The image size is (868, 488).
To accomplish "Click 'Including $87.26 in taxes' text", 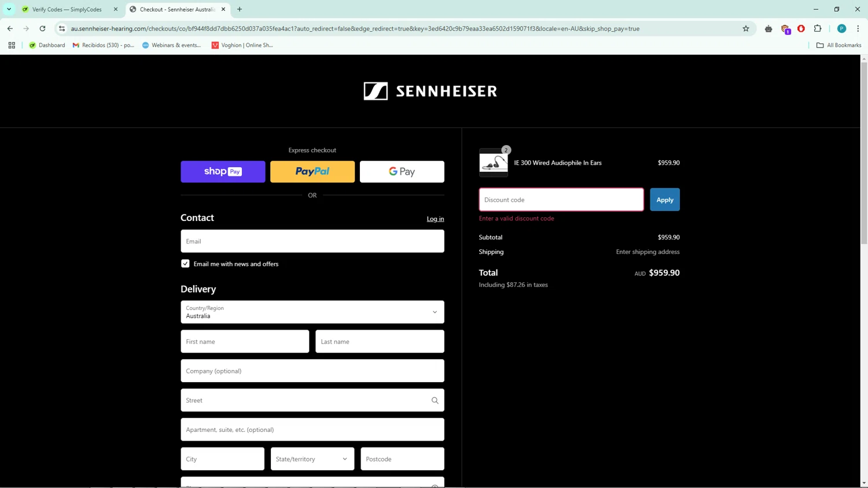I will click(513, 285).
